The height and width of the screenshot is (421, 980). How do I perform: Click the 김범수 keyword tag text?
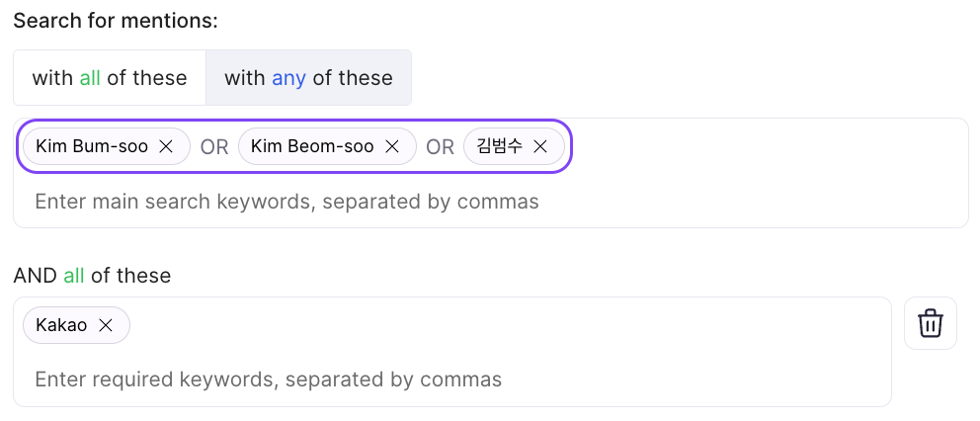tap(499, 146)
